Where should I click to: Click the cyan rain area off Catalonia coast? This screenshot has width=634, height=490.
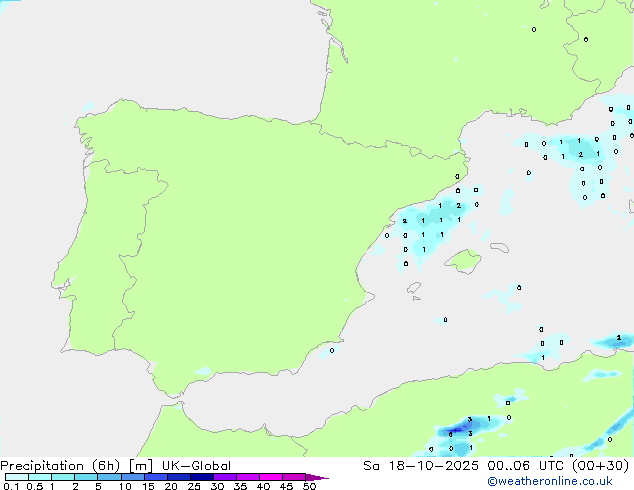(x=430, y=225)
